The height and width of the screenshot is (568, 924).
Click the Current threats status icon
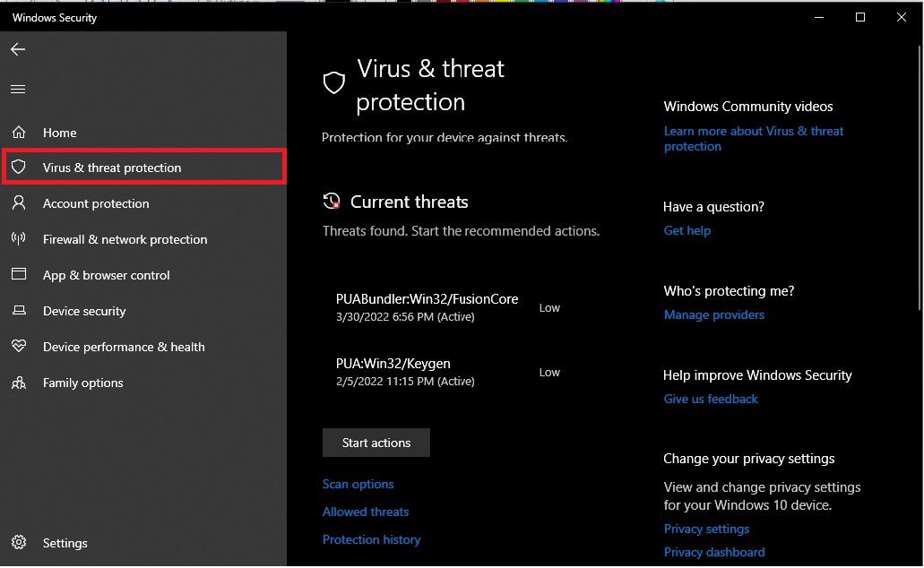(x=332, y=202)
